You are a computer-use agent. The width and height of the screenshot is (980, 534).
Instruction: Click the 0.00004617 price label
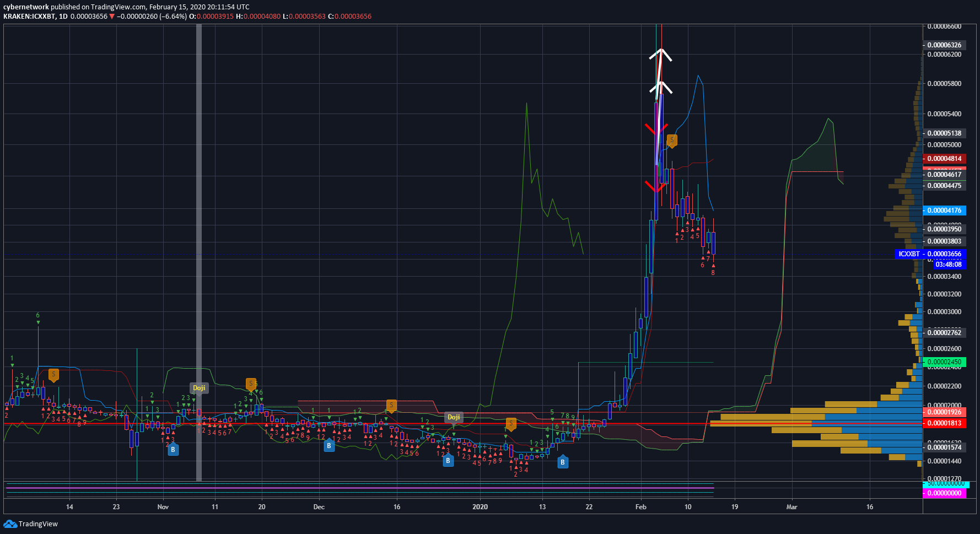click(944, 175)
